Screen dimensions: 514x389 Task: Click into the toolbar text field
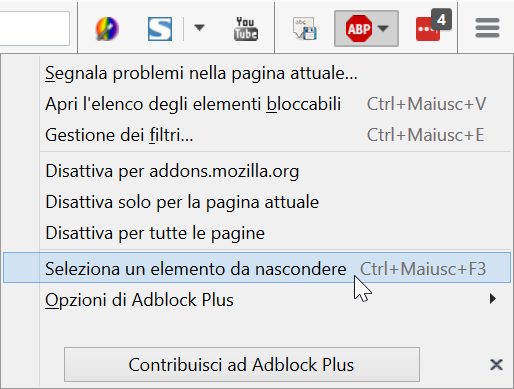[x=35, y=28]
